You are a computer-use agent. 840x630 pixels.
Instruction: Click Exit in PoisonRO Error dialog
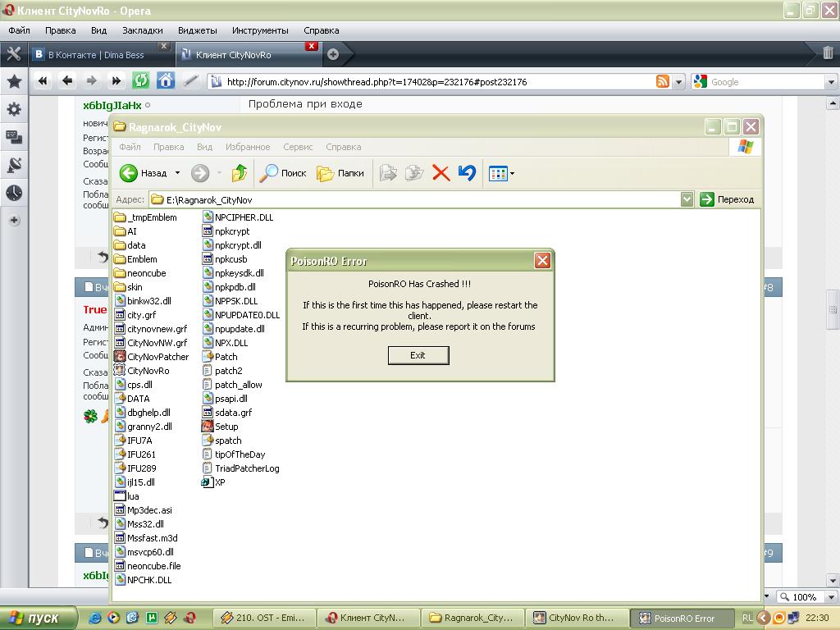(418, 355)
